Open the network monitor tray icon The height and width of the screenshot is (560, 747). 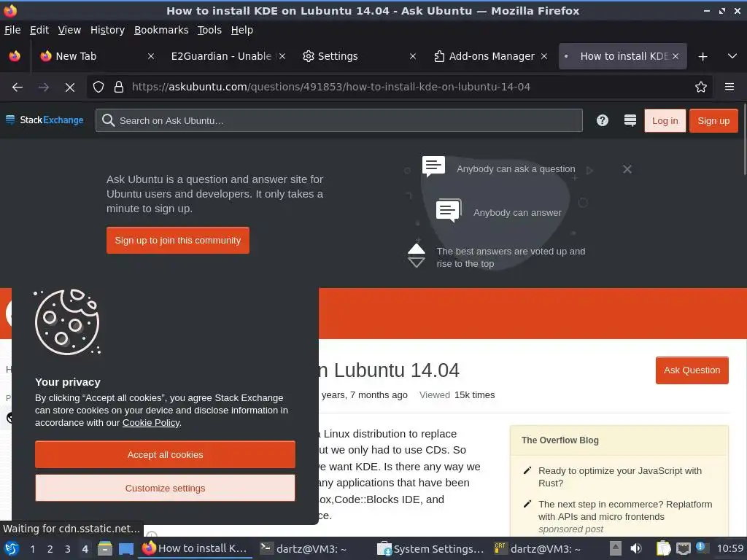683,548
